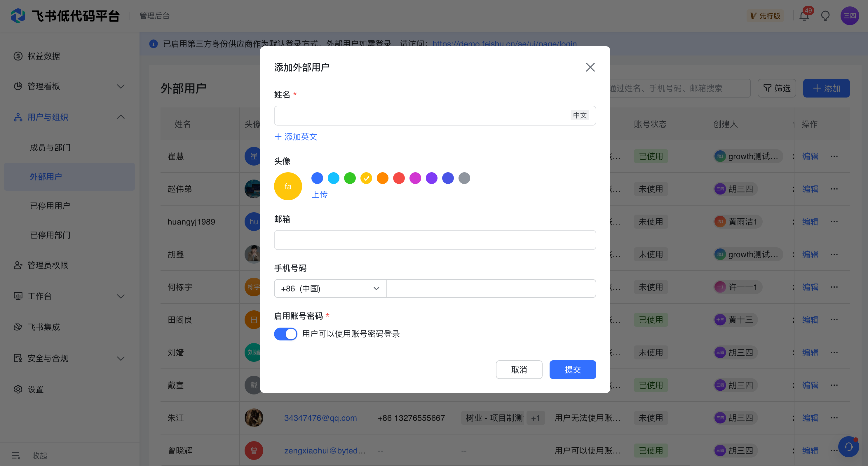Collapse the 用户与组织 sidebar section
This screenshot has width=868, height=466.
(121, 117)
